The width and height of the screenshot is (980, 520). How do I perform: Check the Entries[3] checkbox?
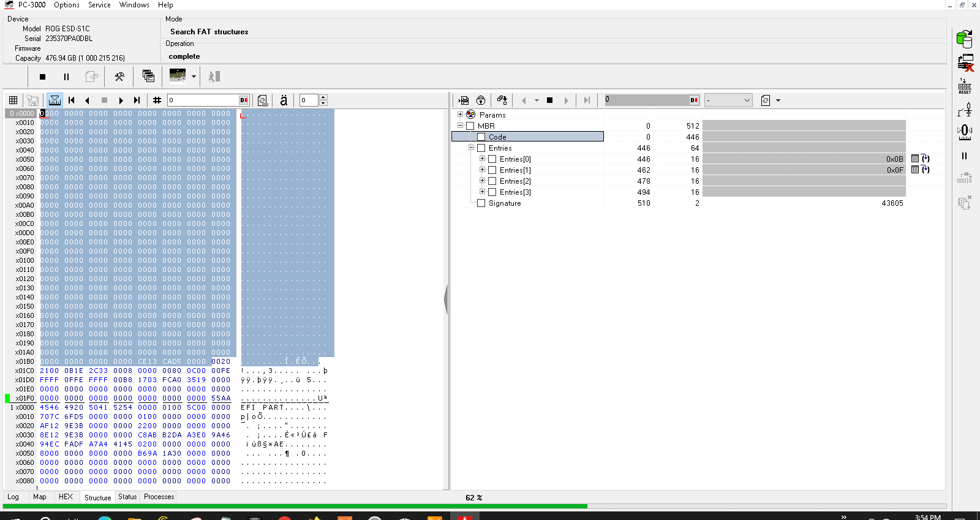point(492,192)
